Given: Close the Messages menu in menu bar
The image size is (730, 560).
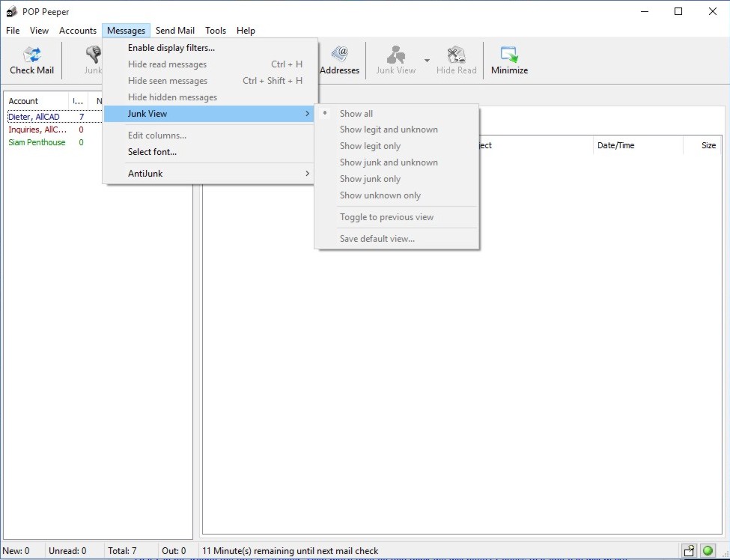Looking at the screenshot, I should coord(127,30).
